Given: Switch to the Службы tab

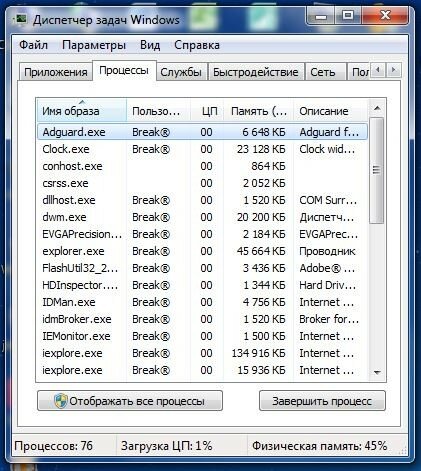Looking at the screenshot, I should click(181, 72).
